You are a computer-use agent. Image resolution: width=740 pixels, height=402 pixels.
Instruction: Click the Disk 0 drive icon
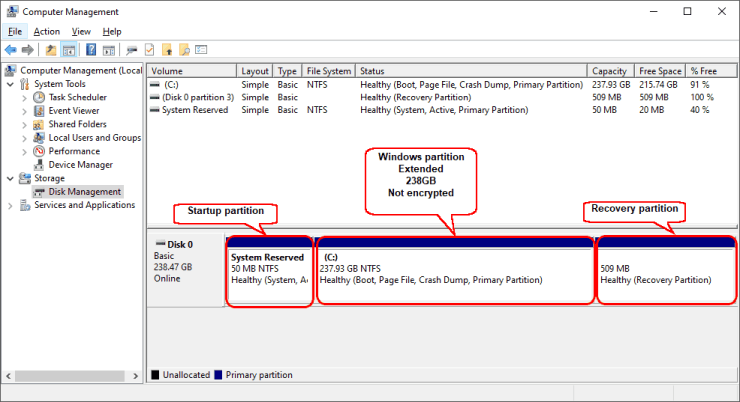tap(160, 244)
